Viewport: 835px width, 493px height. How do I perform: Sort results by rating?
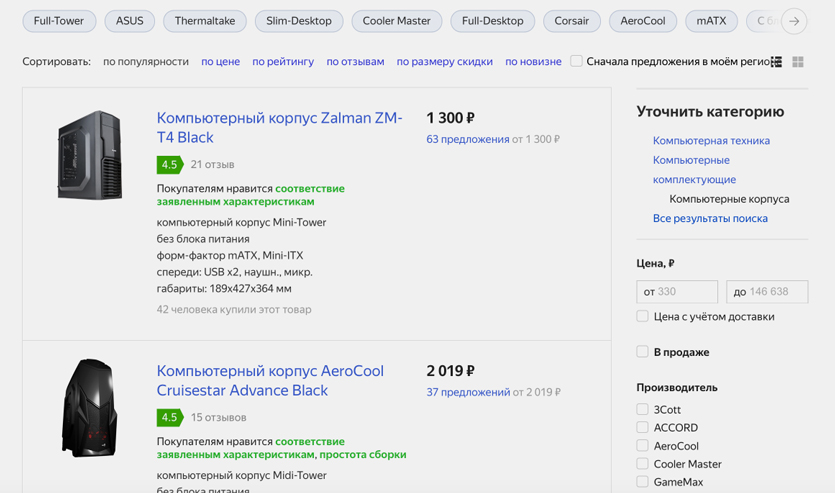(283, 62)
